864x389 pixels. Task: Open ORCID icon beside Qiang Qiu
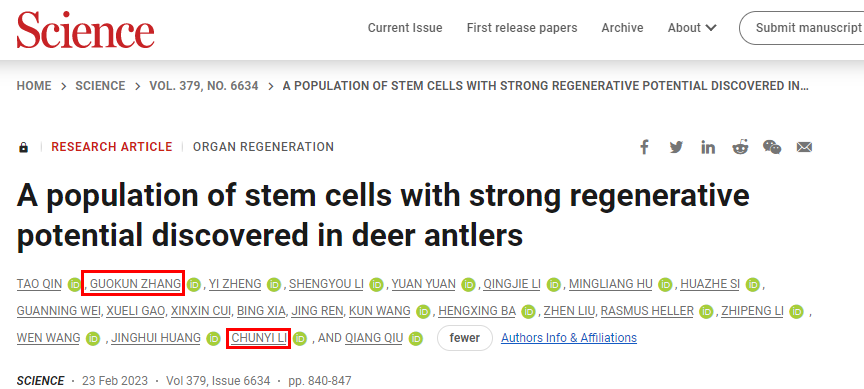pyautogui.click(x=416, y=338)
